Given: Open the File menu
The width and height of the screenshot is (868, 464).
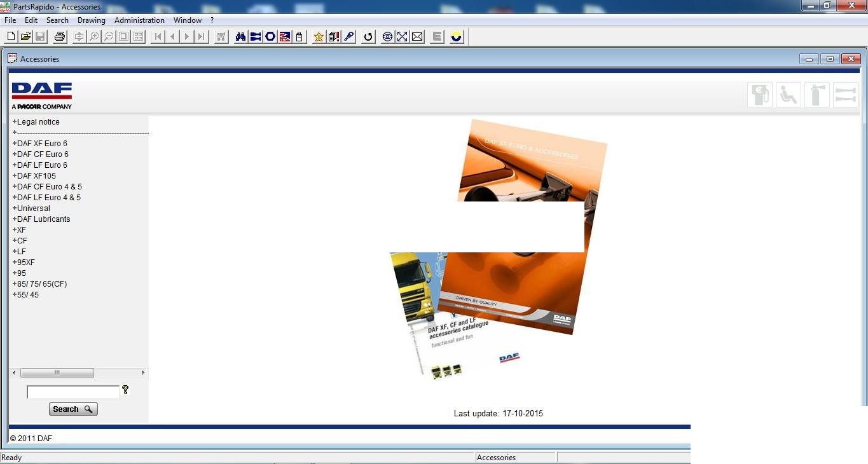Looking at the screenshot, I should pos(10,20).
